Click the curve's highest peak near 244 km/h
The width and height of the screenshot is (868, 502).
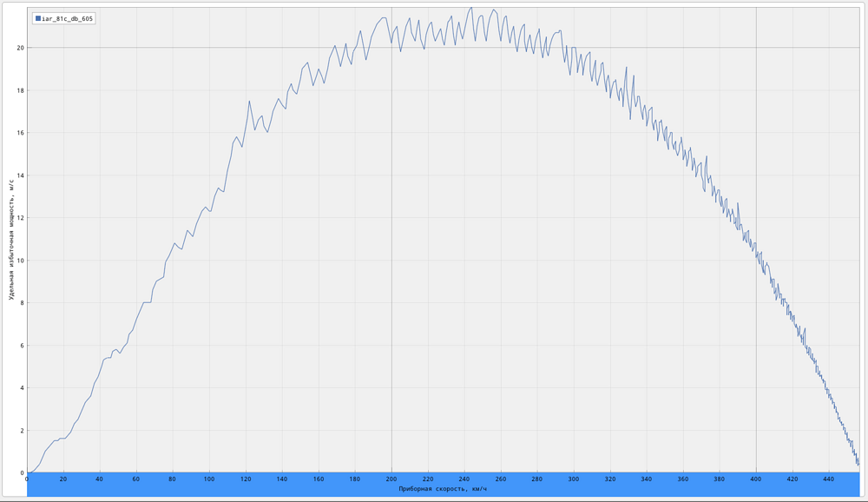[x=470, y=8]
